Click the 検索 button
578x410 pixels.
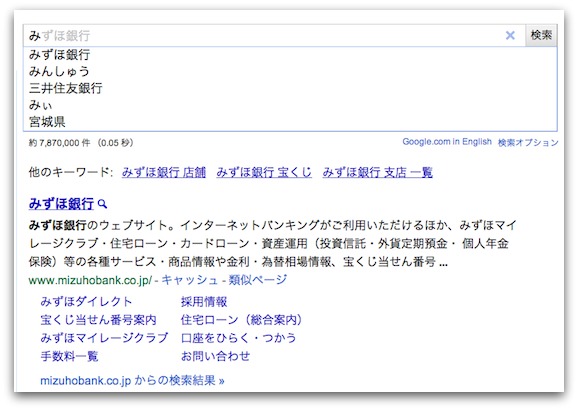tap(541, 35)
